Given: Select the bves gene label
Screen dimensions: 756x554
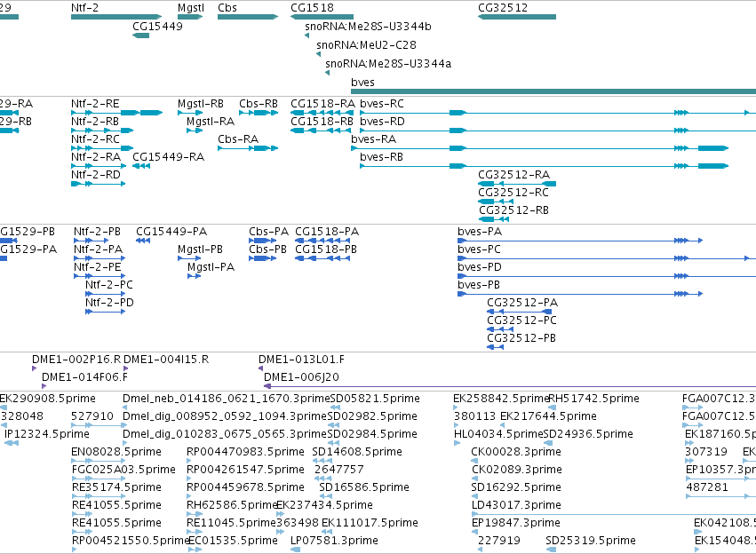Looking at the screenshot, I should click(x=362, y=83).
